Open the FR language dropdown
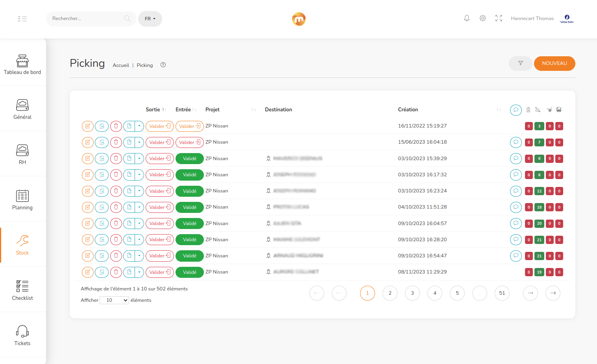 click(150, 19)
